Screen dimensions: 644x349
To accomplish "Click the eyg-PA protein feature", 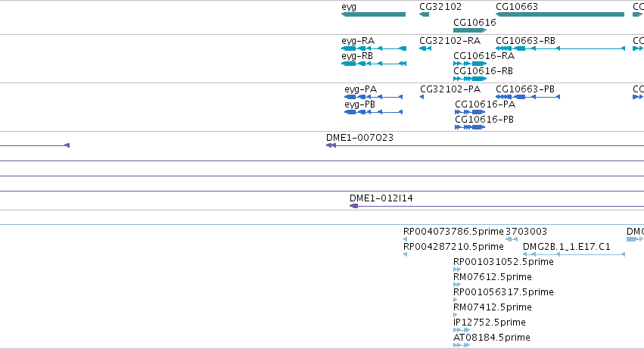I will click(373, 97).
